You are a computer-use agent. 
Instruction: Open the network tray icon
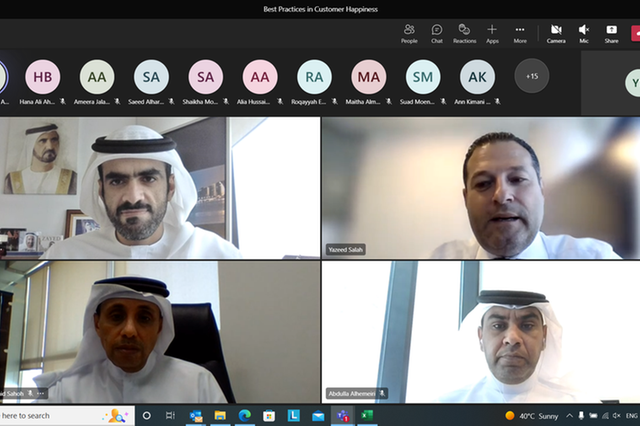[x=605, y=416]
